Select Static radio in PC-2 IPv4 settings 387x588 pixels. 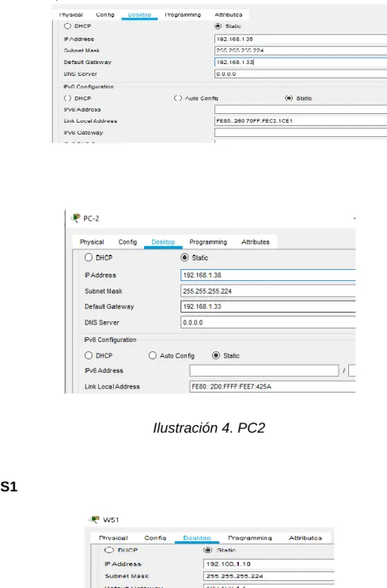pos(184,257)
